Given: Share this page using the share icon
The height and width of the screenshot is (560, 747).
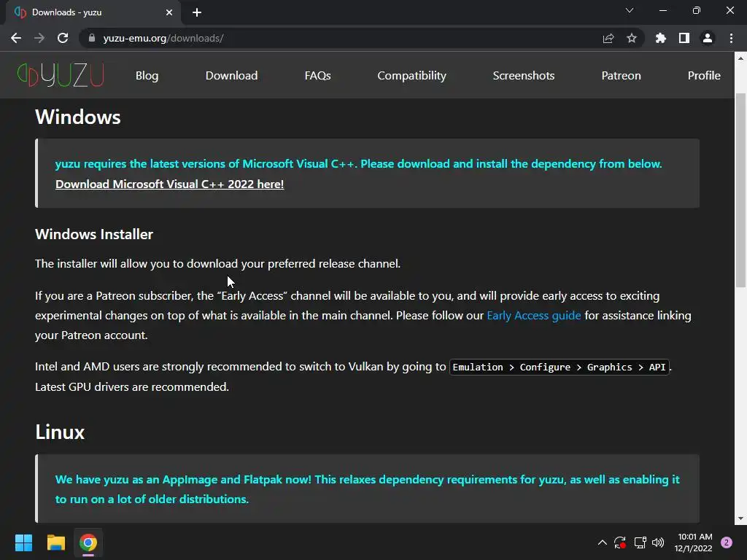Looking at the screenshot, I should tap(608, 38).
